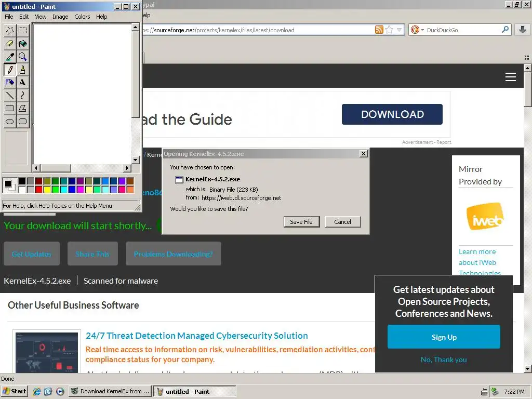Select the Pencil tool in Paint
The height and width of the screenshot is (399, 532).
point(10,70)
